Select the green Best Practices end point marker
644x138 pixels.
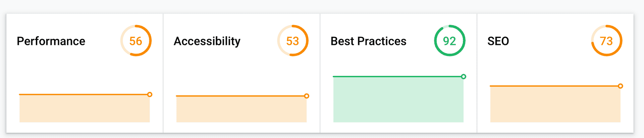pyautogui.click(x=464, y=77)
